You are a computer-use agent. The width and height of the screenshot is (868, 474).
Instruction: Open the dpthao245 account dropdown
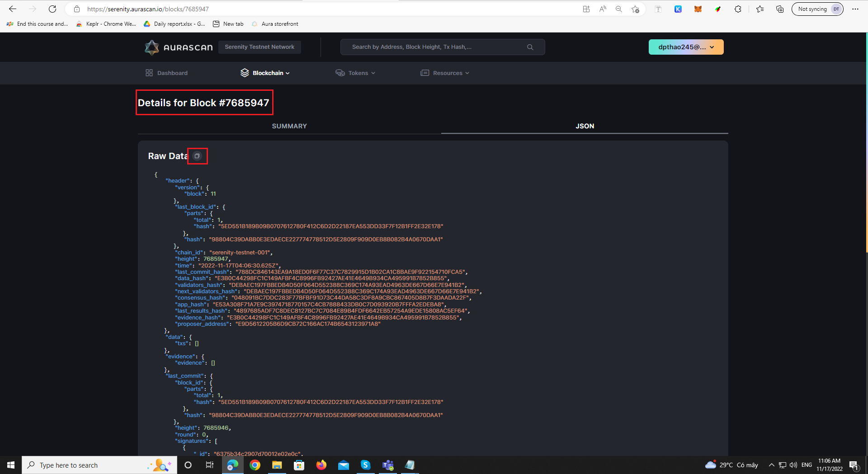686,47
